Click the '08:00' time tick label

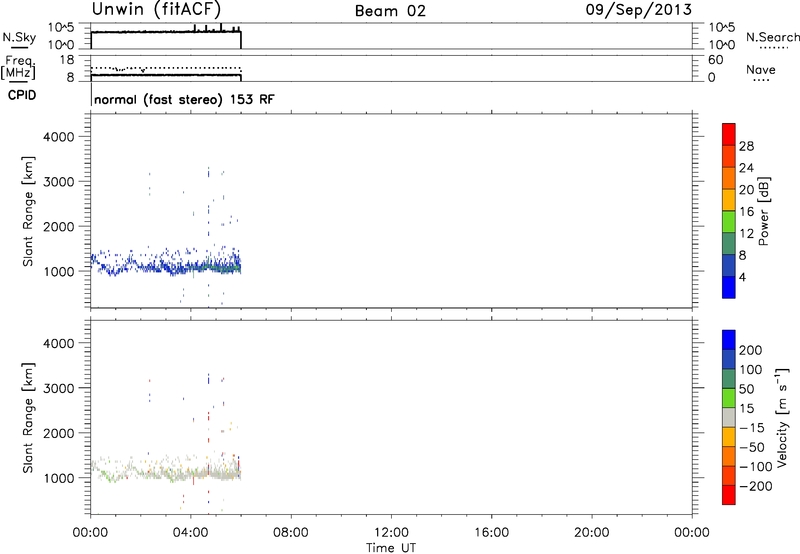coord(291,533)
